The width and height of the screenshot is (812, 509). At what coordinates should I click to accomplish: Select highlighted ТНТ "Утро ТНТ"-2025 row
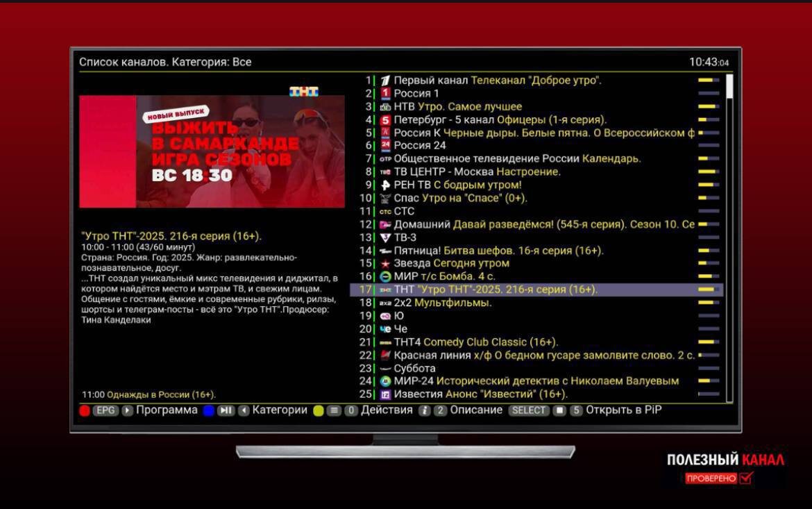pos(537,290)
